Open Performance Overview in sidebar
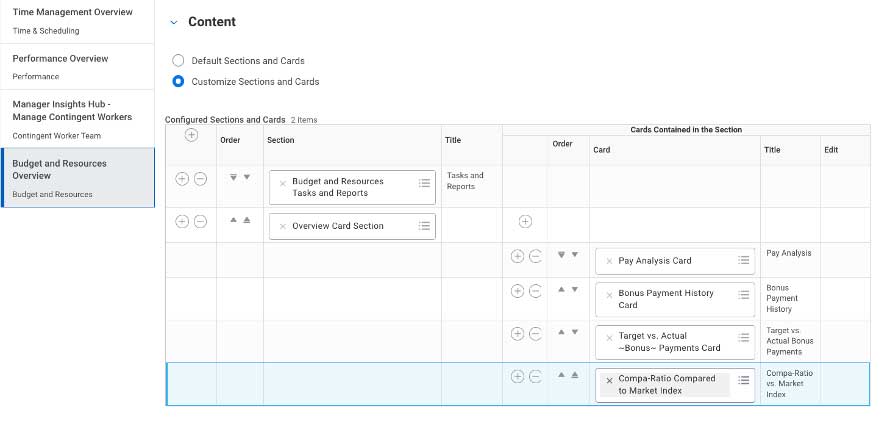Screen dimensions: 890x432 (x=60, y=58)
